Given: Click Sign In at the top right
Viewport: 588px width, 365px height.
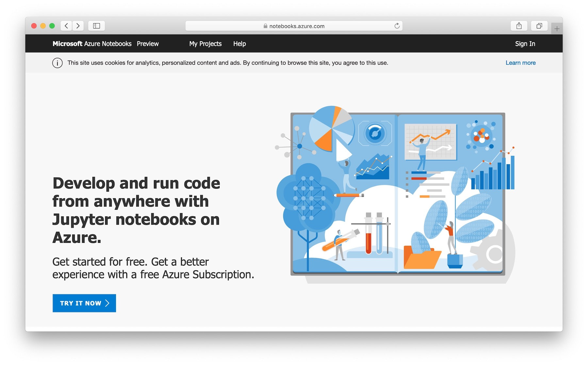Looking at the screenshot, I should [525, 43].
